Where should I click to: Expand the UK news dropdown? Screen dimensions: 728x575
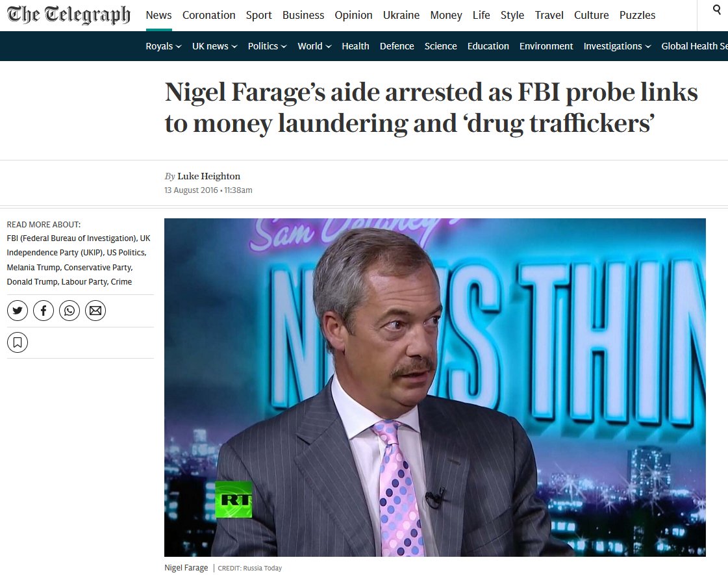[214, 46]
